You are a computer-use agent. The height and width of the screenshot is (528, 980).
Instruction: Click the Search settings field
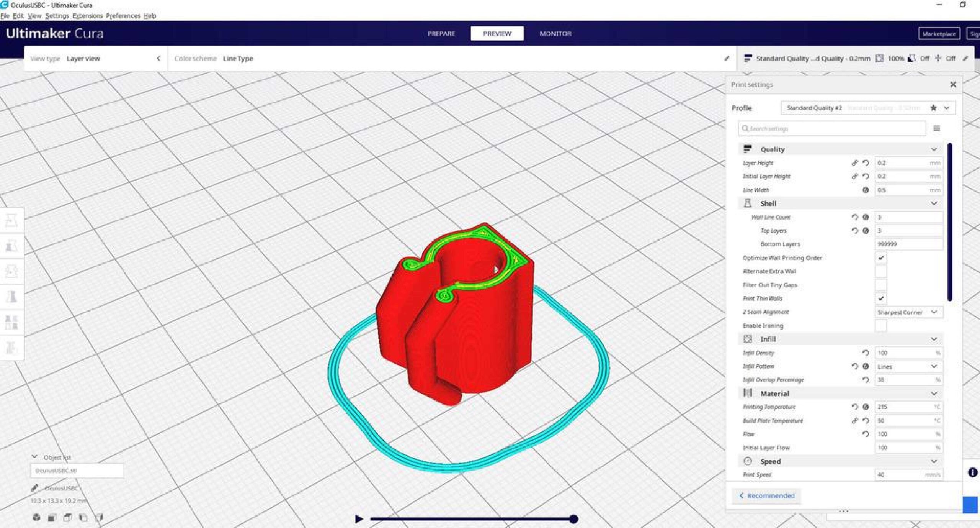click(x=832, y=128)
